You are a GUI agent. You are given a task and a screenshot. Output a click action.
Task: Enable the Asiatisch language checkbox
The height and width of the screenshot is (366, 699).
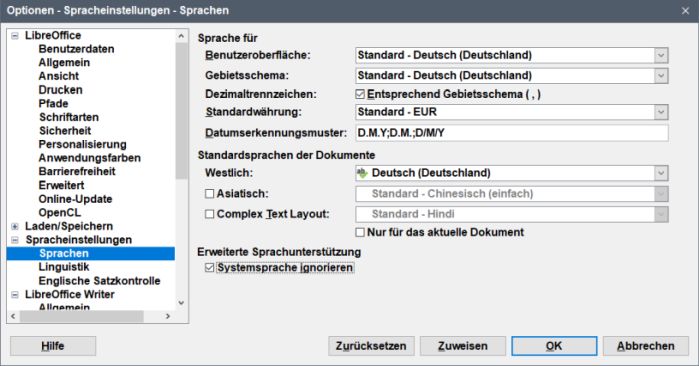pyautogui.click(x=210, y=194)
